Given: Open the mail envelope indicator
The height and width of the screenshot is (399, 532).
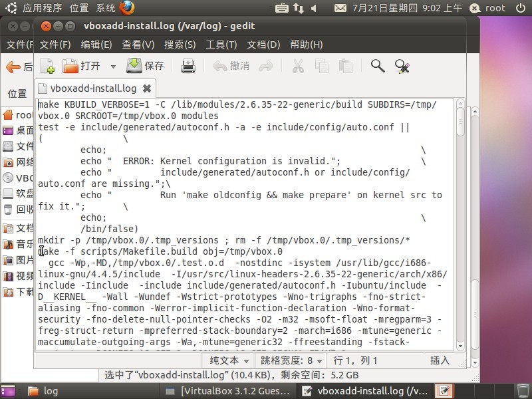Looking at the screenshot, I should (x=340, y=8).
